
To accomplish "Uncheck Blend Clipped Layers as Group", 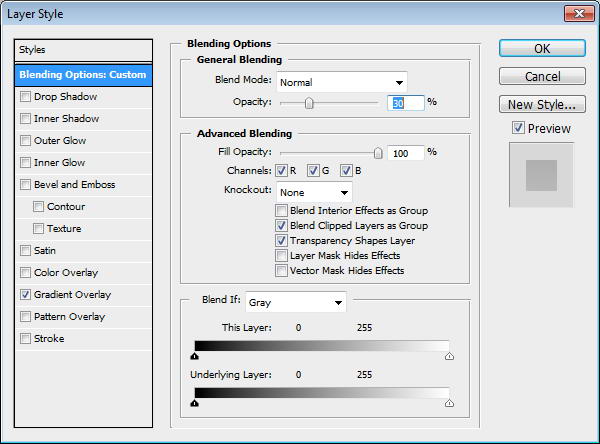I will click(x=281, y=225).
